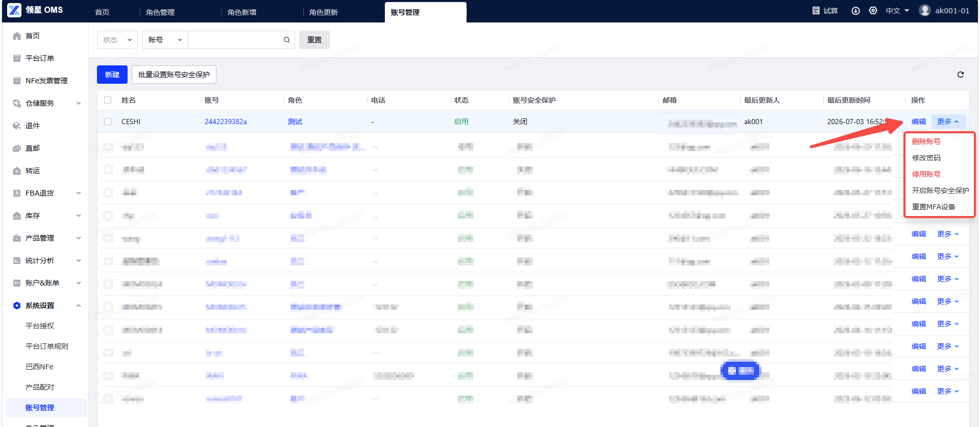
Task: Expand the 账户&账单 sidebar menu
Action: [x=79, y=283]
